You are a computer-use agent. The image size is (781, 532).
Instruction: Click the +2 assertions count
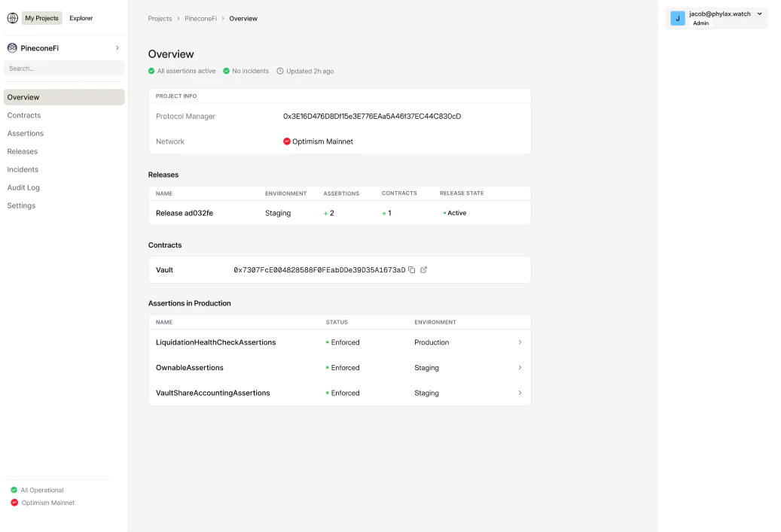click(328, 213)
